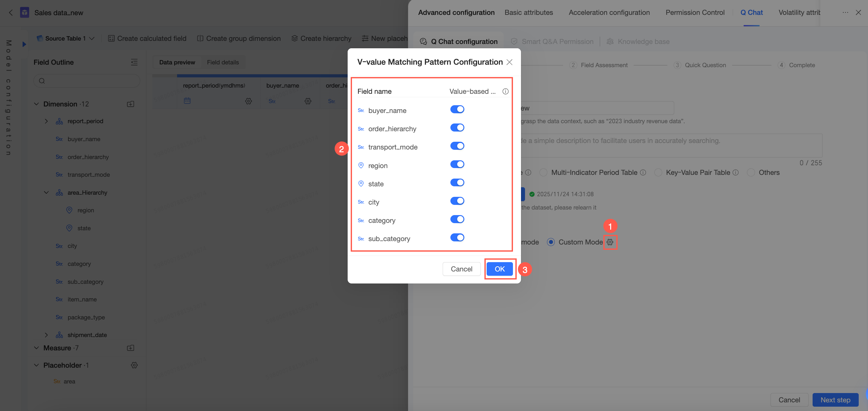Select the Custom Mode radio button

pos(551,242)
